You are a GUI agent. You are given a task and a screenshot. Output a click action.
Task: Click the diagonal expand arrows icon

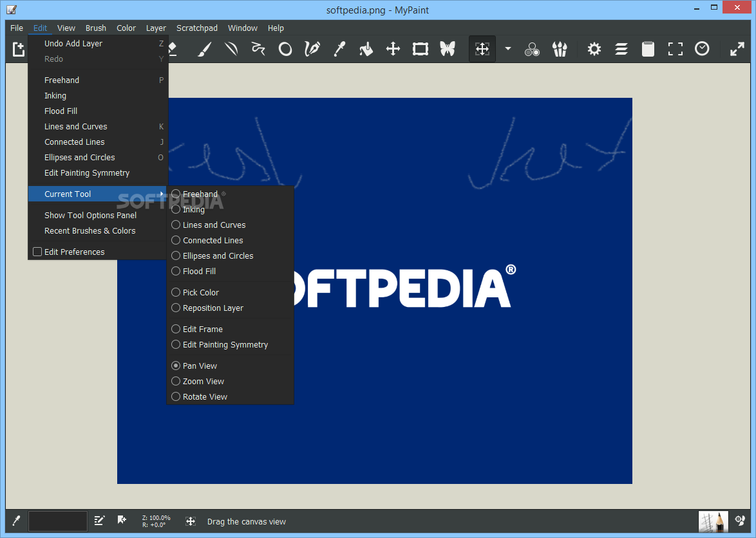(737, 49)
